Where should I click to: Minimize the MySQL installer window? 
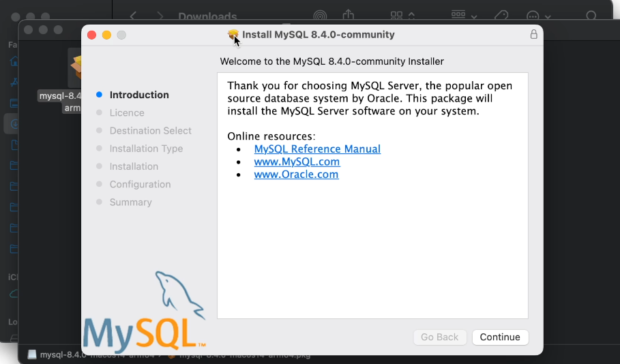tap(107, 35)
